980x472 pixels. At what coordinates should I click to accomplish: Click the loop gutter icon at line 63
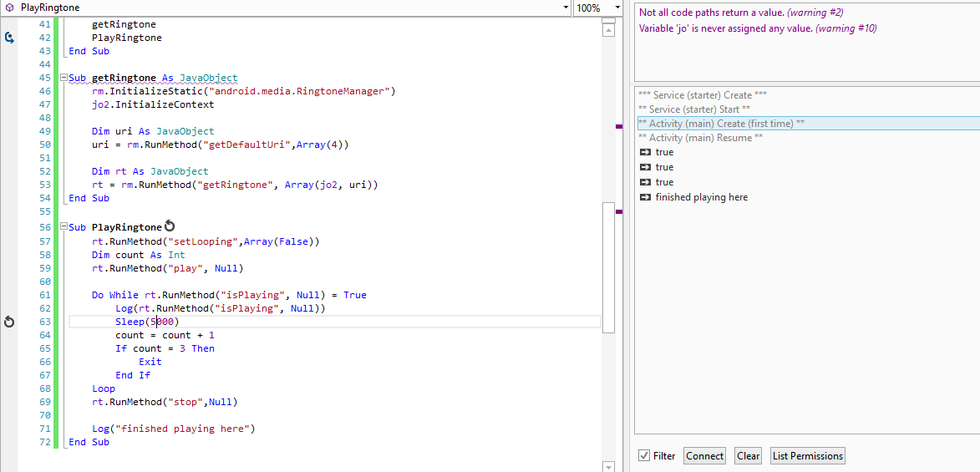click(9, 322)
